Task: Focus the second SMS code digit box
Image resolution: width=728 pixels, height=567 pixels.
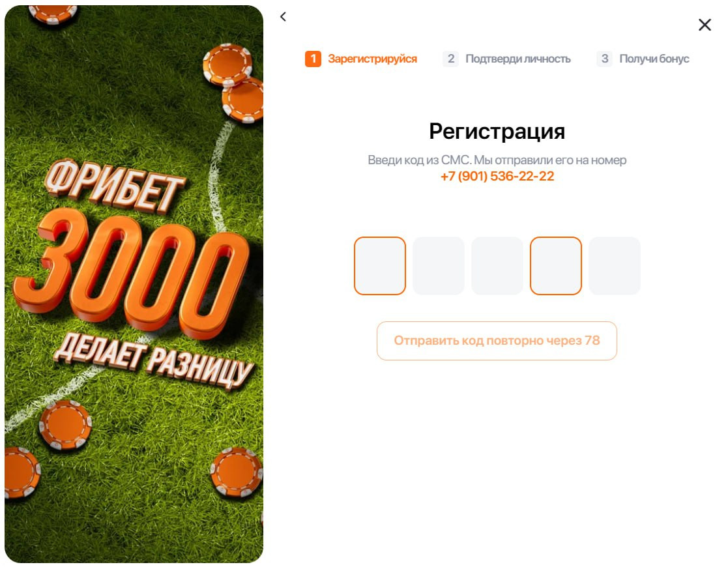Action: tap(439, 266)
